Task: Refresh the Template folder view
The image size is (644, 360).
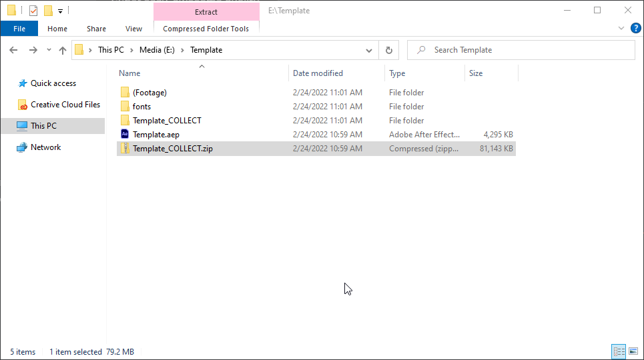Action: 389,50
